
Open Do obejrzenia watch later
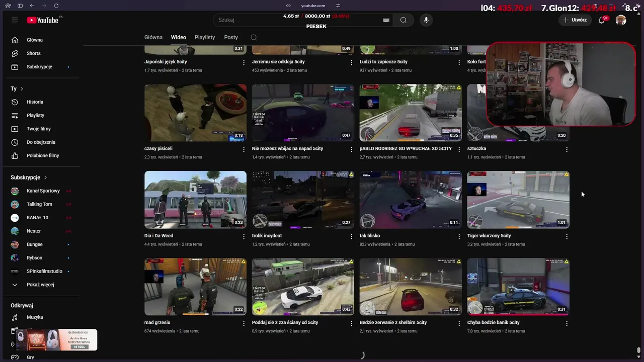41,142
